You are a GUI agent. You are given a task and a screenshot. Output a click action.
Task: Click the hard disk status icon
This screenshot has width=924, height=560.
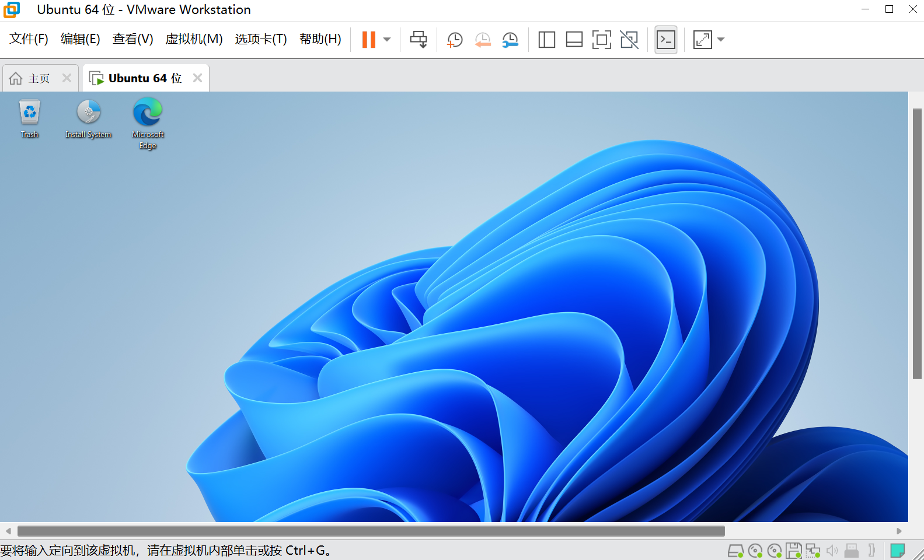735,551
